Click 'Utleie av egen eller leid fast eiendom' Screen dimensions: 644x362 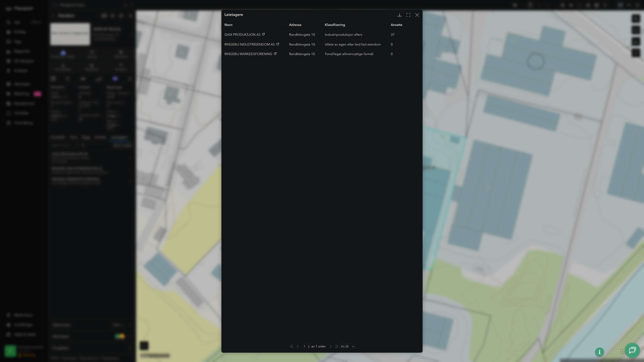pos(353,44)
